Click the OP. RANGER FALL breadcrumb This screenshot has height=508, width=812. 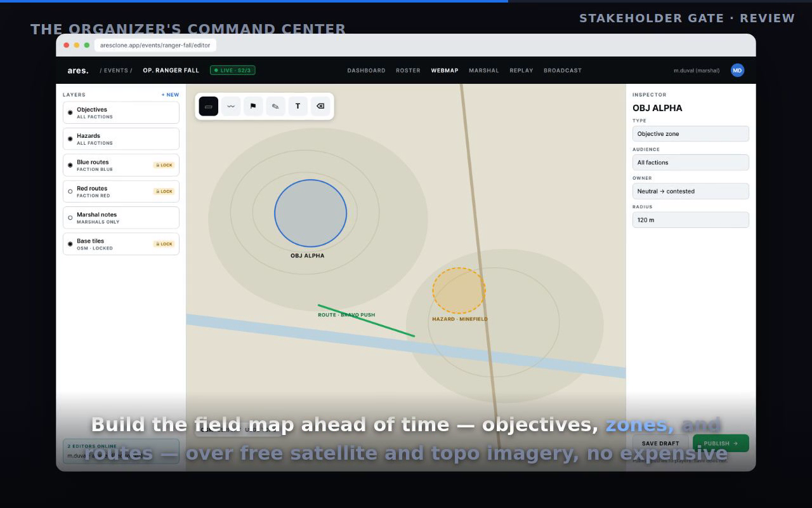click(171, 70)
